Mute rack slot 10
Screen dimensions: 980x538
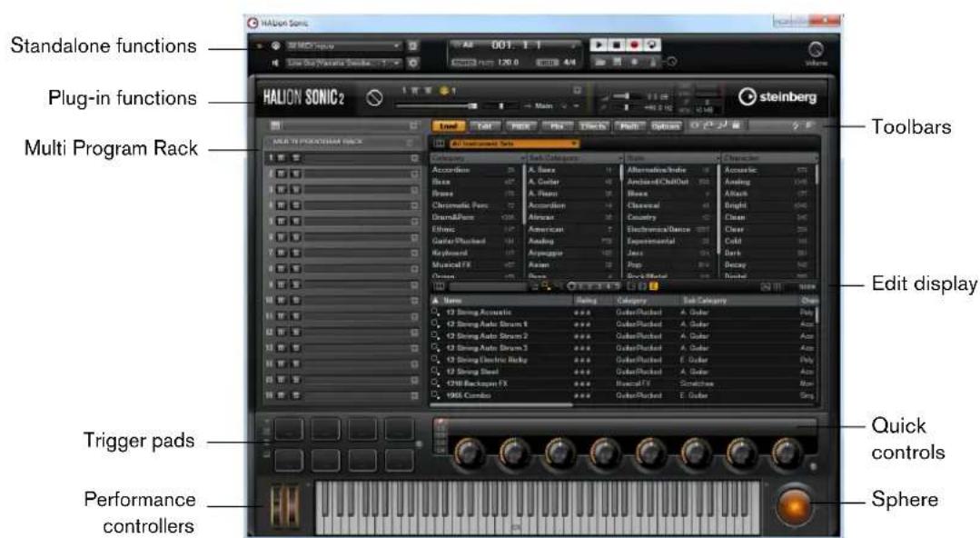coord(282,301)
